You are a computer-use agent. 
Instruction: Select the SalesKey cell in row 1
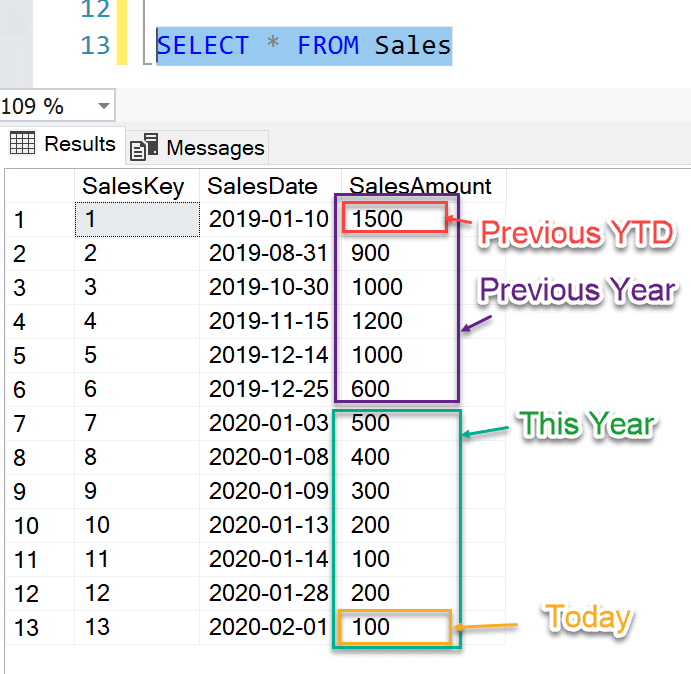[x=137, y=219]
